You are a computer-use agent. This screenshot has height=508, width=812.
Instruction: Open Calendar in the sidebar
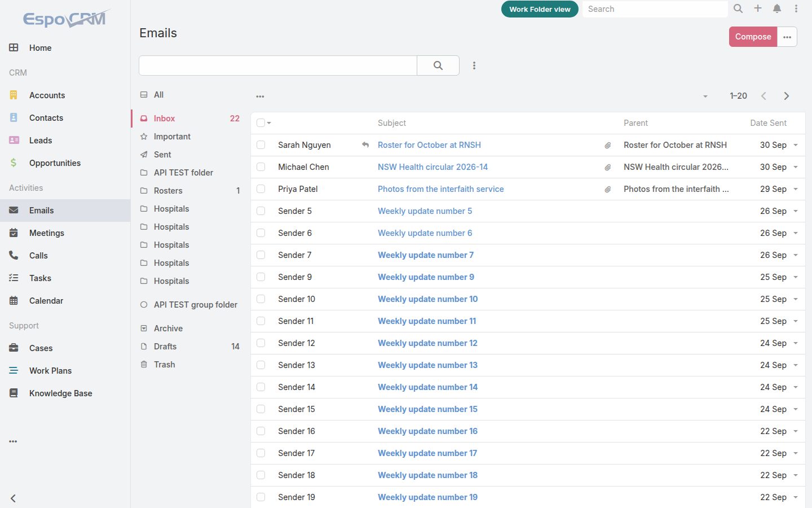pos(65,301)
